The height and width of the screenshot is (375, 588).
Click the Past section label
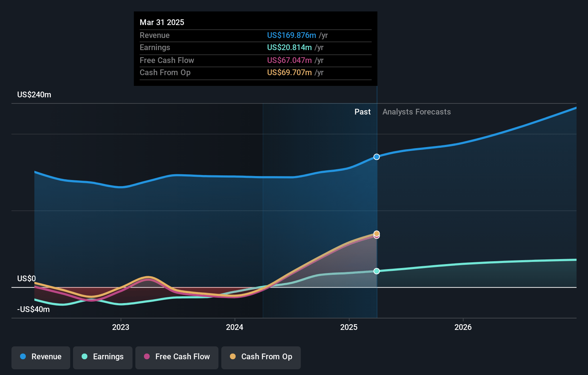(362, 112)
